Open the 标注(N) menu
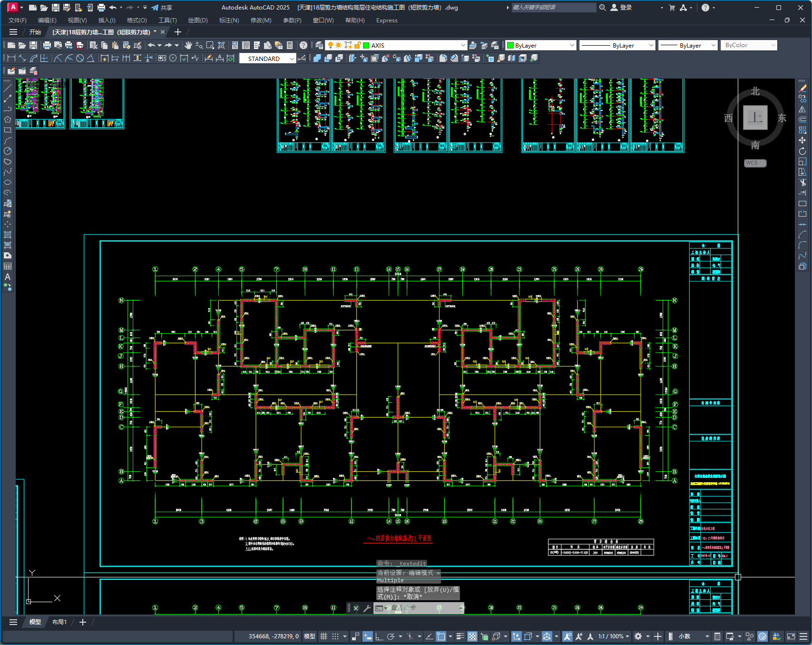The height and width of the screenshot is (645, 812). (229, 20)
